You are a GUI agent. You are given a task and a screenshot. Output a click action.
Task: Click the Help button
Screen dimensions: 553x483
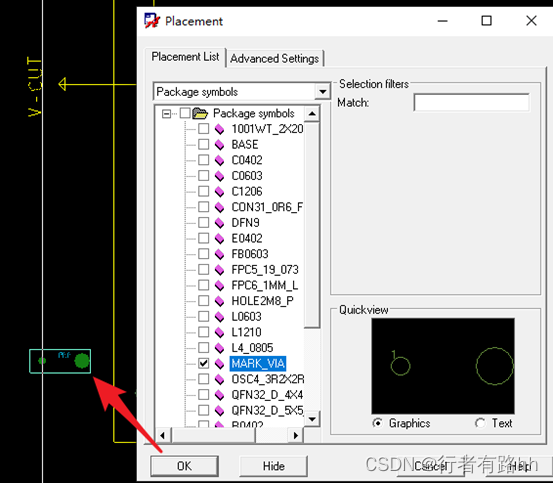520,466
